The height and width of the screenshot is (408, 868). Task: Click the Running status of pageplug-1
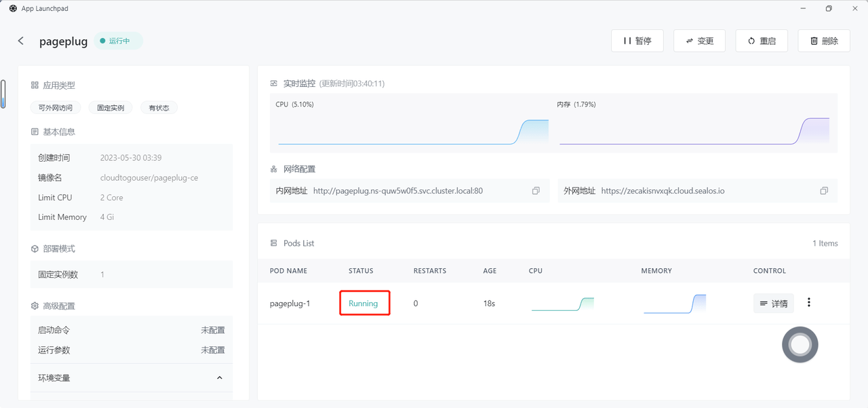coord(363,303)
